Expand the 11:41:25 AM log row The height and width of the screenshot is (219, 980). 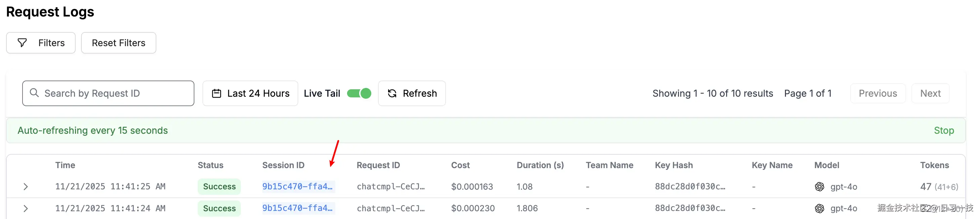(26, 187)
